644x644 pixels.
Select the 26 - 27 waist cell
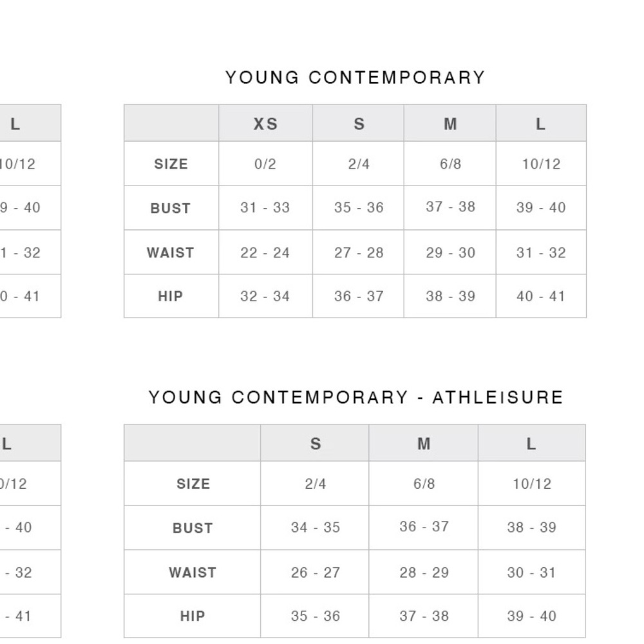315,572
